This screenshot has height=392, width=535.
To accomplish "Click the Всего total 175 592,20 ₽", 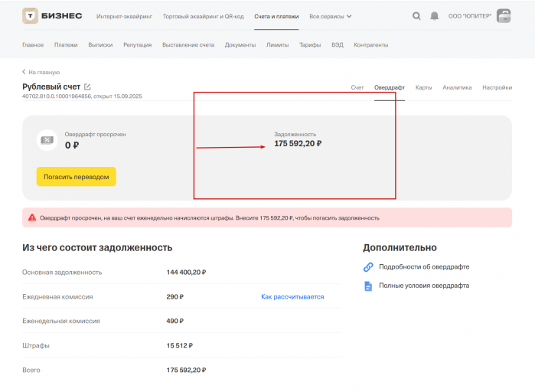I will pos(186,370).
